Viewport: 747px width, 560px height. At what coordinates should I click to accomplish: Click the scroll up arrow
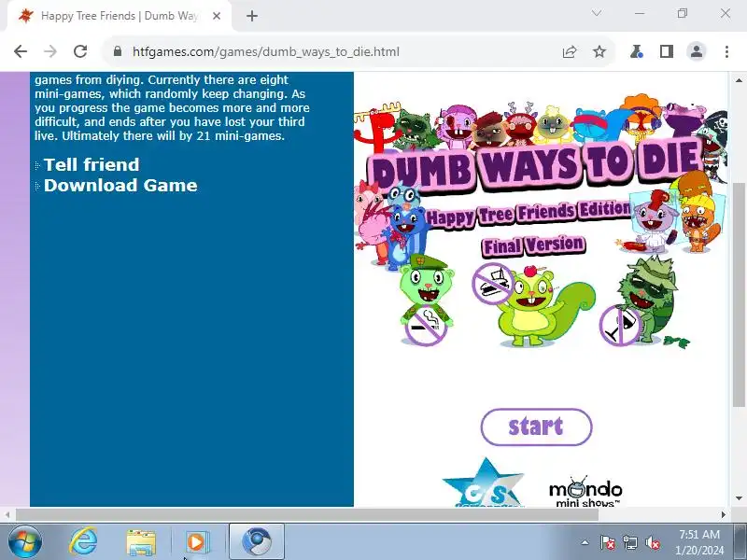tap(739, 80)
